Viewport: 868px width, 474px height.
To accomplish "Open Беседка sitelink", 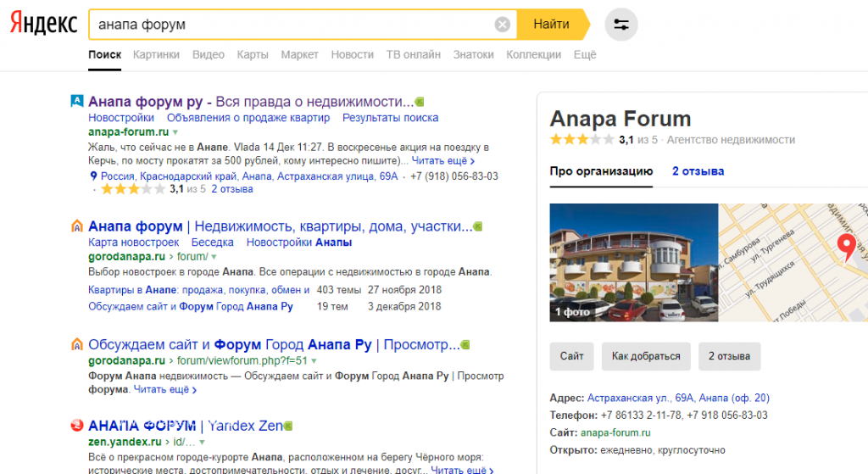I will 213,242.
